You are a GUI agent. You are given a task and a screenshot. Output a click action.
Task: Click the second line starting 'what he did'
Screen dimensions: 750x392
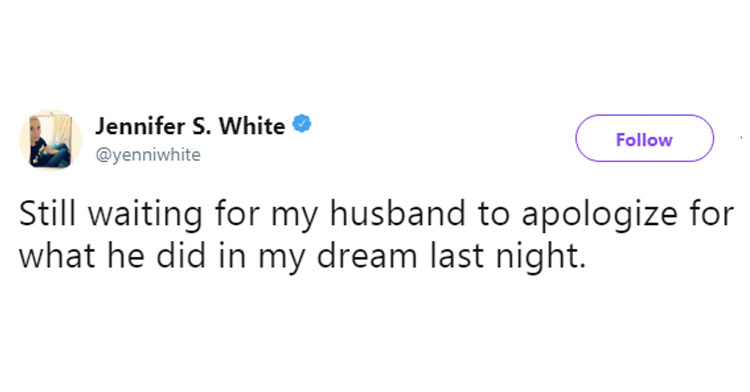pos(302,257)
